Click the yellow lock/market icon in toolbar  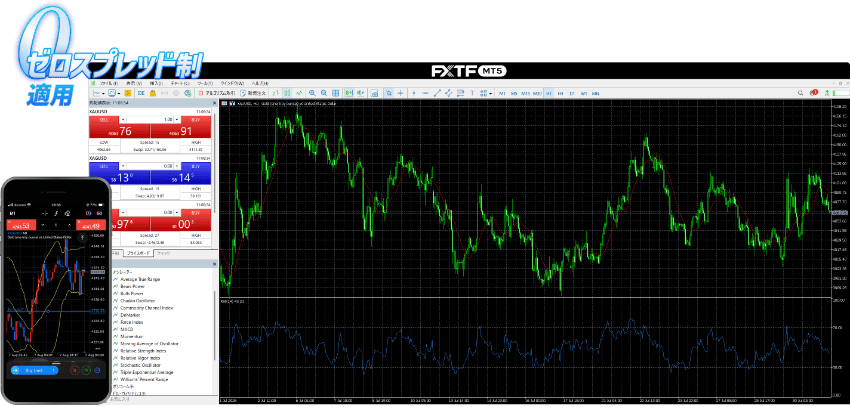click(153, 93)
